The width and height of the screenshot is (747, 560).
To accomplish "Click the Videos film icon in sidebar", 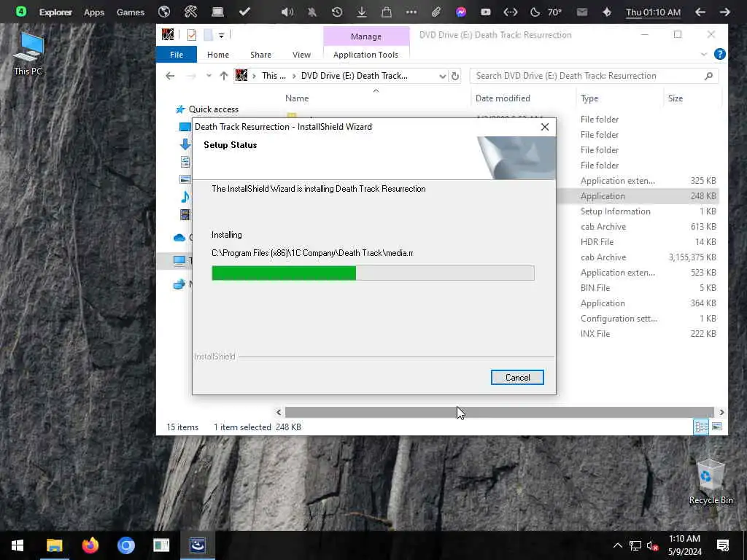I will coord(185,215).
